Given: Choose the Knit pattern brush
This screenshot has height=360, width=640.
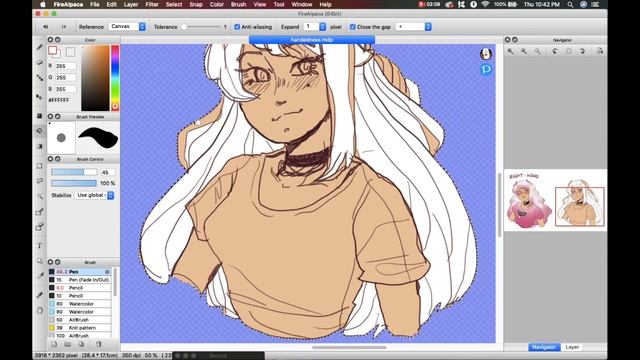Looking at the screenshot, I should point(80,328).
